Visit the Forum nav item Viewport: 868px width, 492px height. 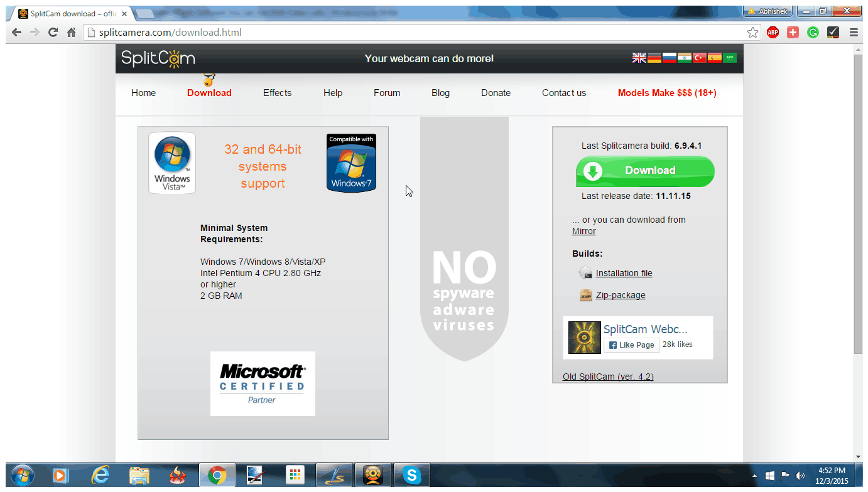tap(387, 93)
